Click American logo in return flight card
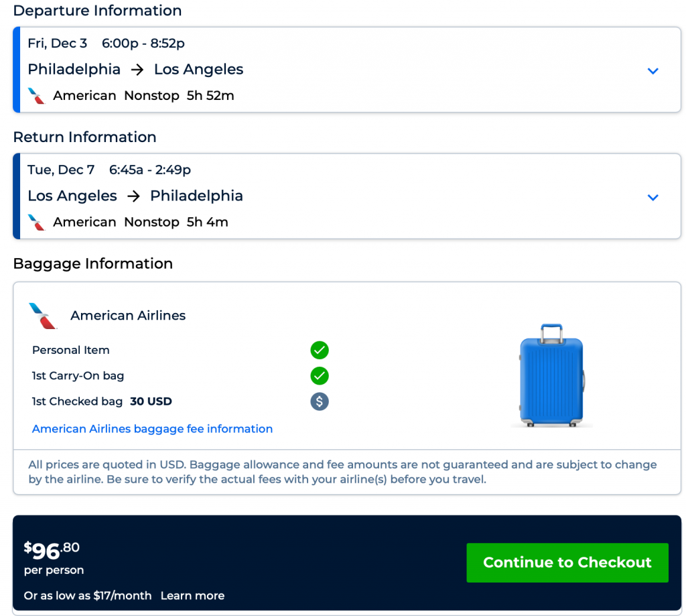The height and width of the screenshot is (616, 686). (37, 223)
